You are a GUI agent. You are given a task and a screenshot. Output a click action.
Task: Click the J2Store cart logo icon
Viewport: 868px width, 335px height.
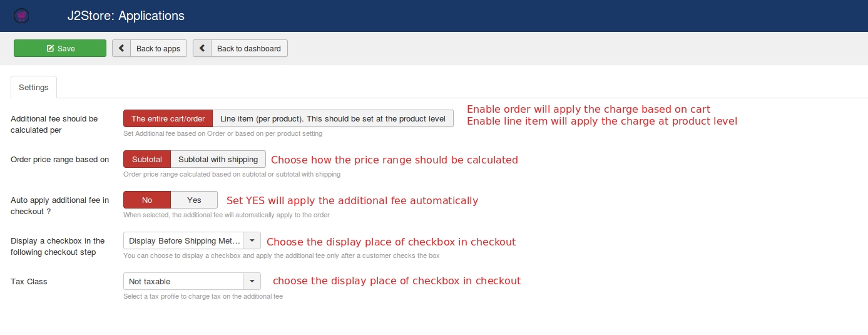pos(22,15)
